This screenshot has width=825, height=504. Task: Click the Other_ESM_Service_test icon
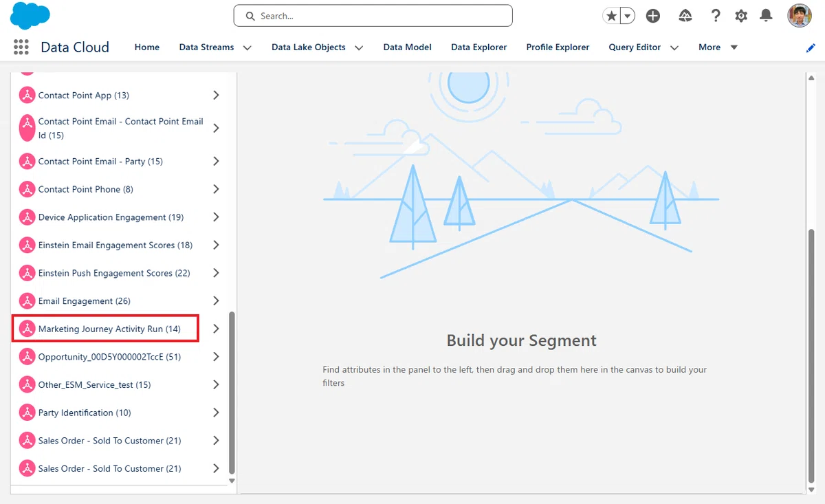click(27, 384)
